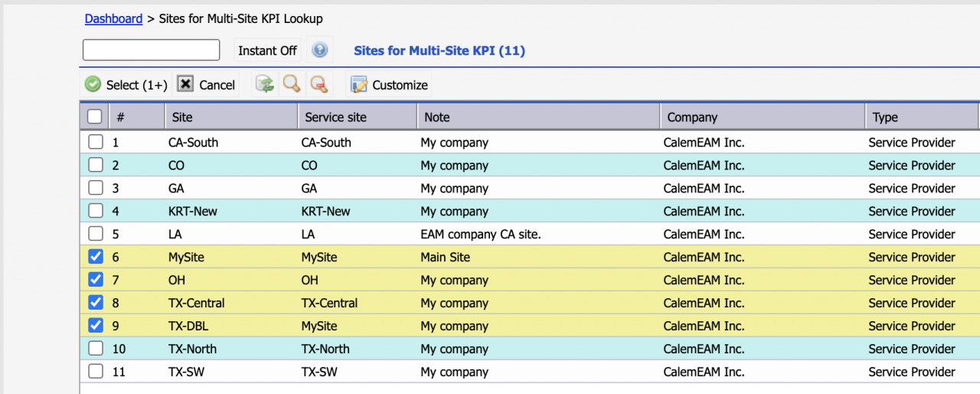980x394 pixels.
Task: Uncheck the TX-Central row checkbox
Action: (x=95, y=303)
